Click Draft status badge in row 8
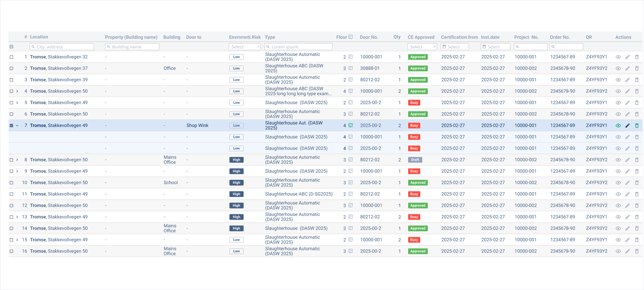 tap(415, 160)
